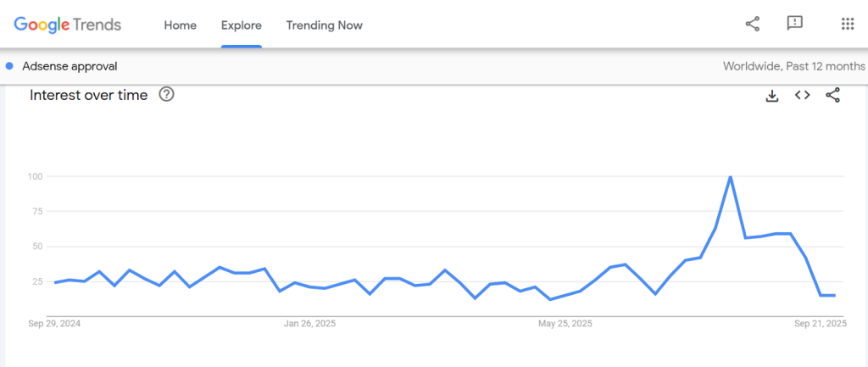Download the chart data as CSV
Image resolution: width=868 pixels, height=367 pixels.
click(x=771, y=96)
